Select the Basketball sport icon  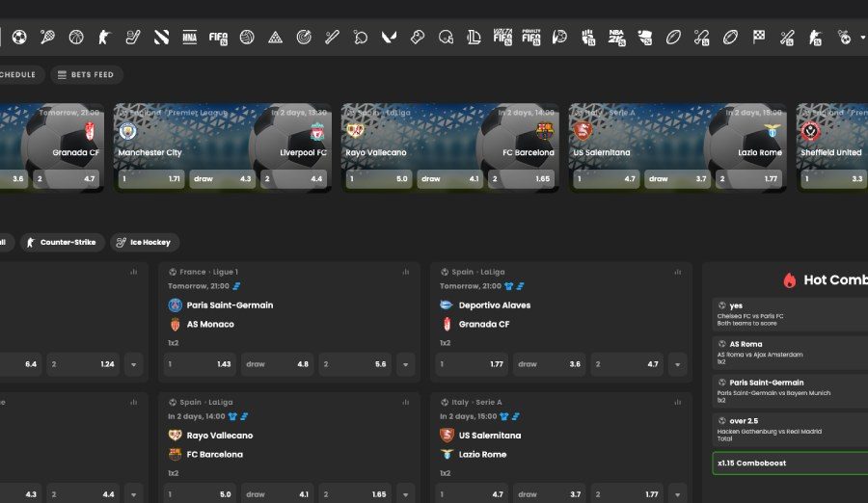[76, 37]
